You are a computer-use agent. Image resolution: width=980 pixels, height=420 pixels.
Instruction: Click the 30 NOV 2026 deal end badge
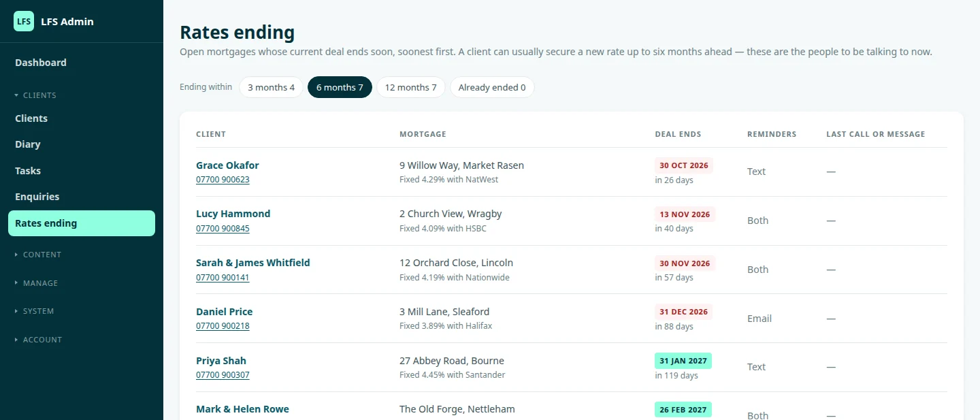pos(685,263)
